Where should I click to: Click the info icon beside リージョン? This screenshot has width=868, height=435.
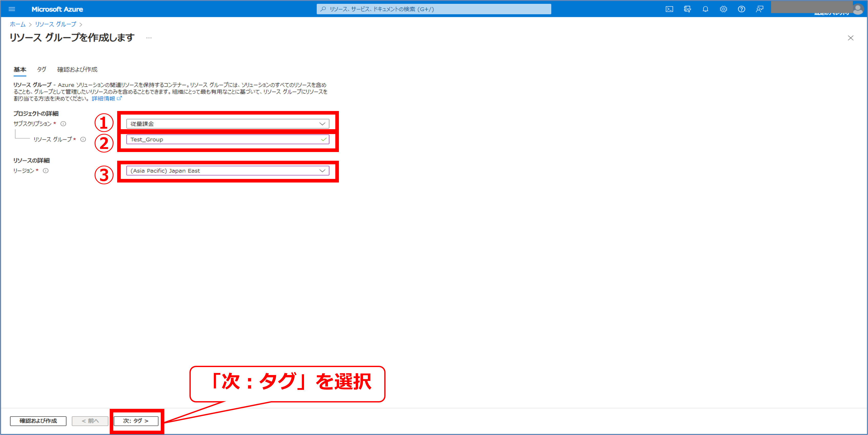[46, 170]
